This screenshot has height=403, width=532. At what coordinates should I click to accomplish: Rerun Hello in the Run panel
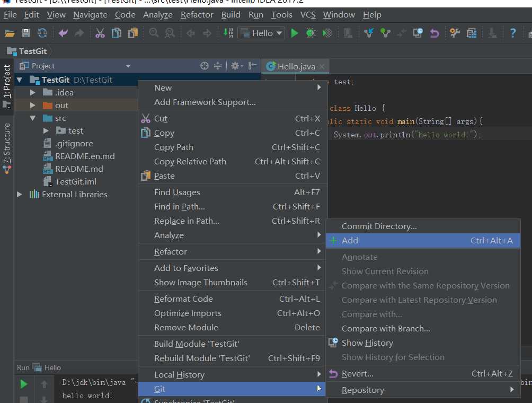pos(23,384)
